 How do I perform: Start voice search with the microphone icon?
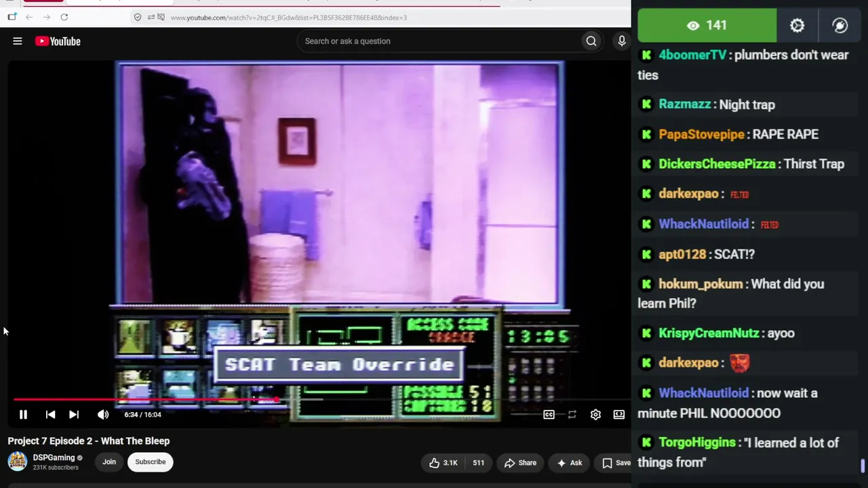coord(621,41)
